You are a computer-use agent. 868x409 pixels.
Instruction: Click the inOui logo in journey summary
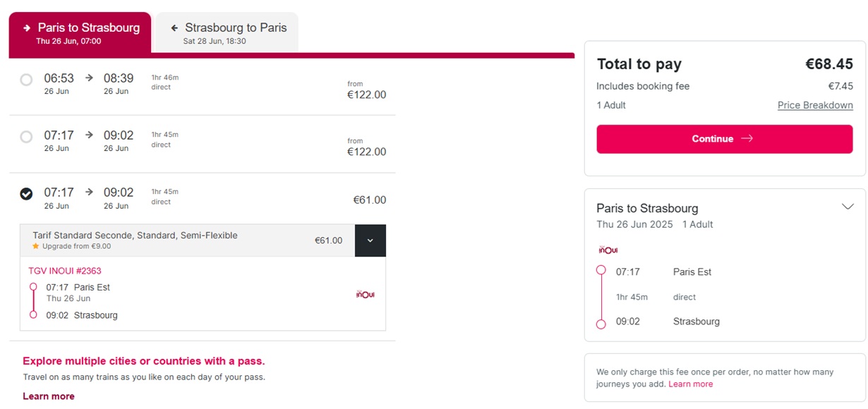[x=608, y=249]
